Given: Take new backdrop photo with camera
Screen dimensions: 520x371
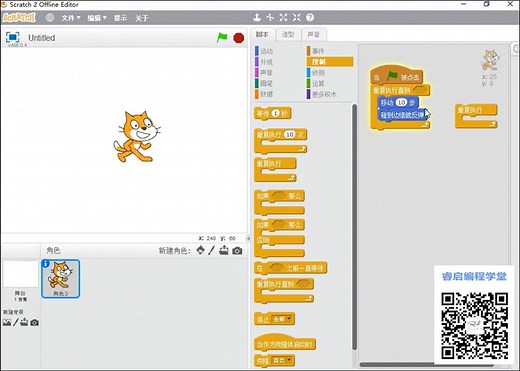Looking at the screenshot, I should click(x=34, y=323).
